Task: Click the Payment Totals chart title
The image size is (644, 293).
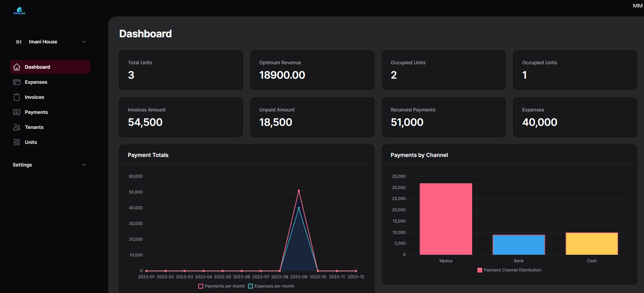Action: 148,155
